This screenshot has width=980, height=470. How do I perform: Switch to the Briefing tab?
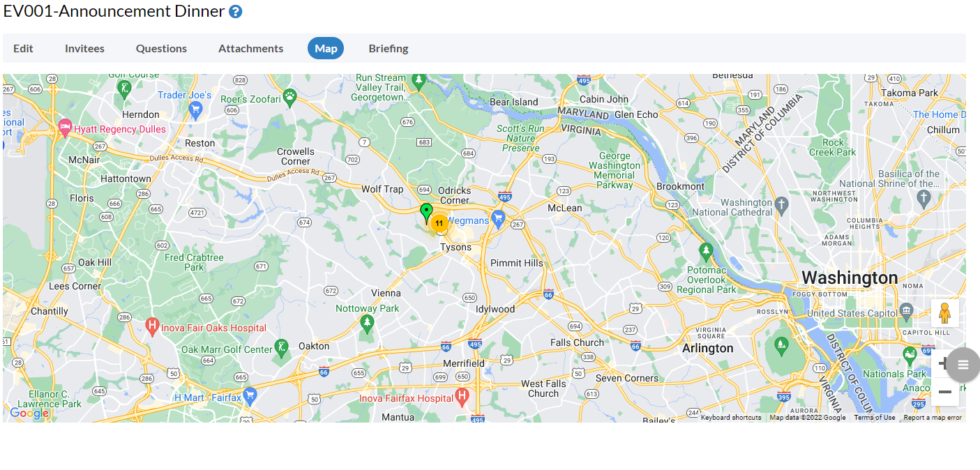click(x=389, y=48)
